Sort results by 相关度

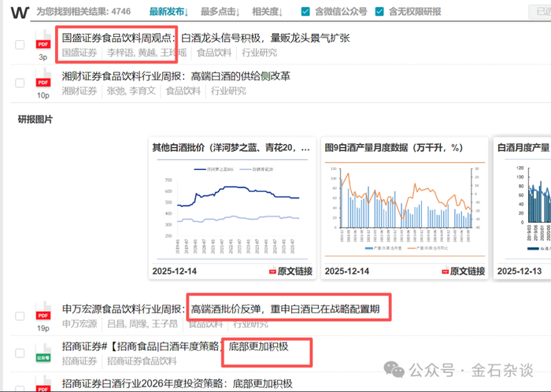268,12
